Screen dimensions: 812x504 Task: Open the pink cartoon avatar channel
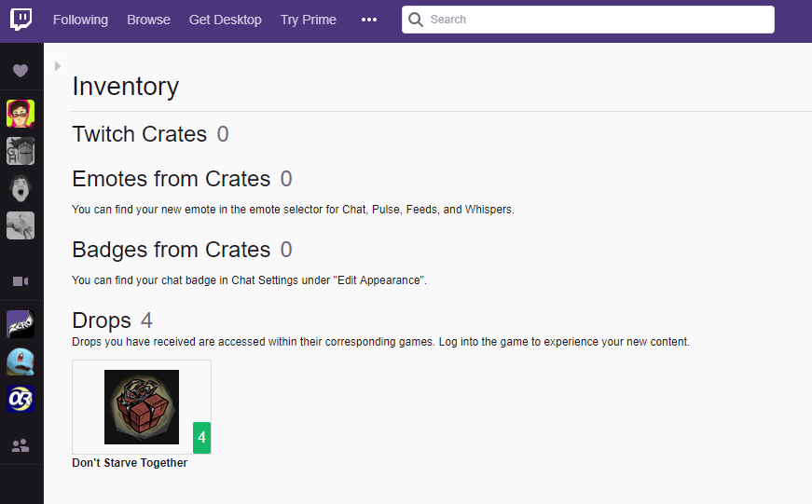click(x=21, y=114)
